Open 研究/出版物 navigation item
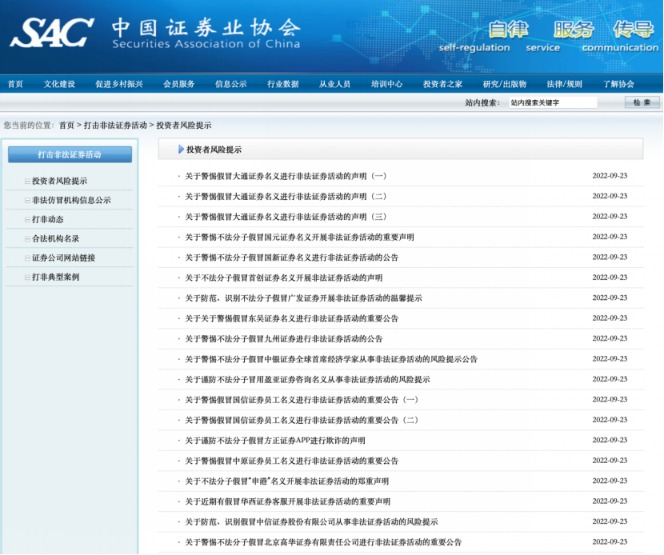Viewport: 664px width, 555px height. (x=504, y=84)
